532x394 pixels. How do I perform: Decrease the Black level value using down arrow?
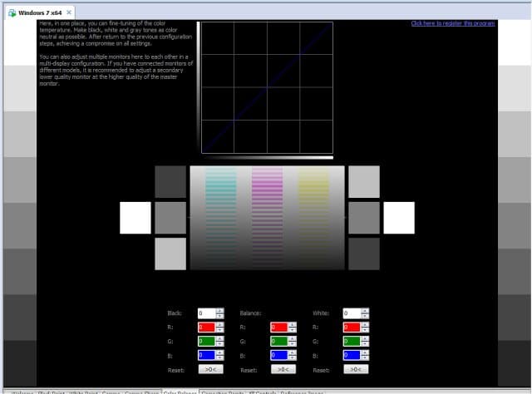coord(219,316)
